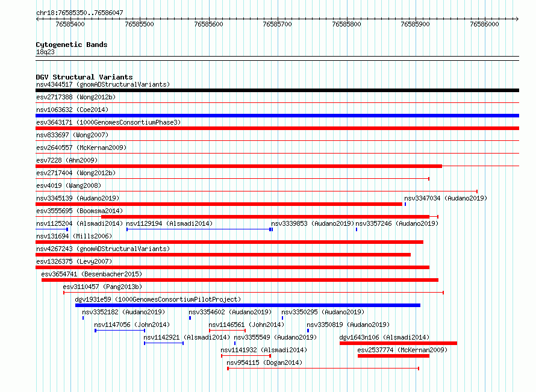536x392 pixels.
Task: Select the nsv3350819 (Audano2019) label
Action: pos(348,325)
